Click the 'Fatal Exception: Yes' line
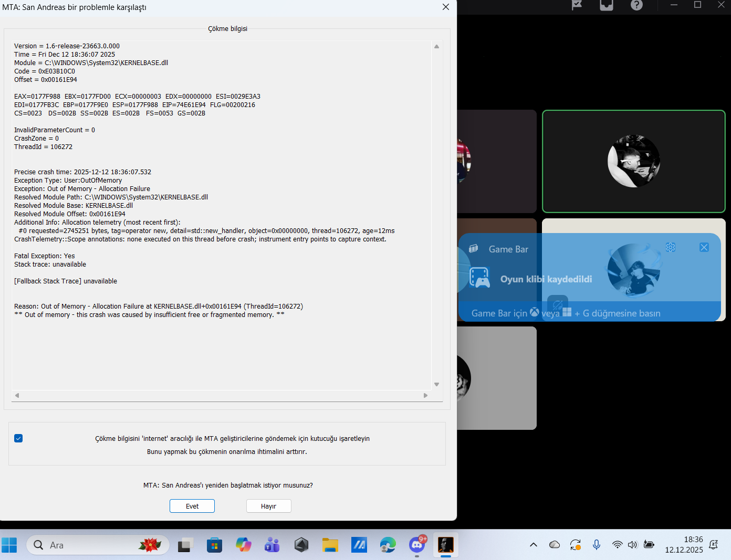The width and height of the screenshot is (731, 560). point(45,256)
